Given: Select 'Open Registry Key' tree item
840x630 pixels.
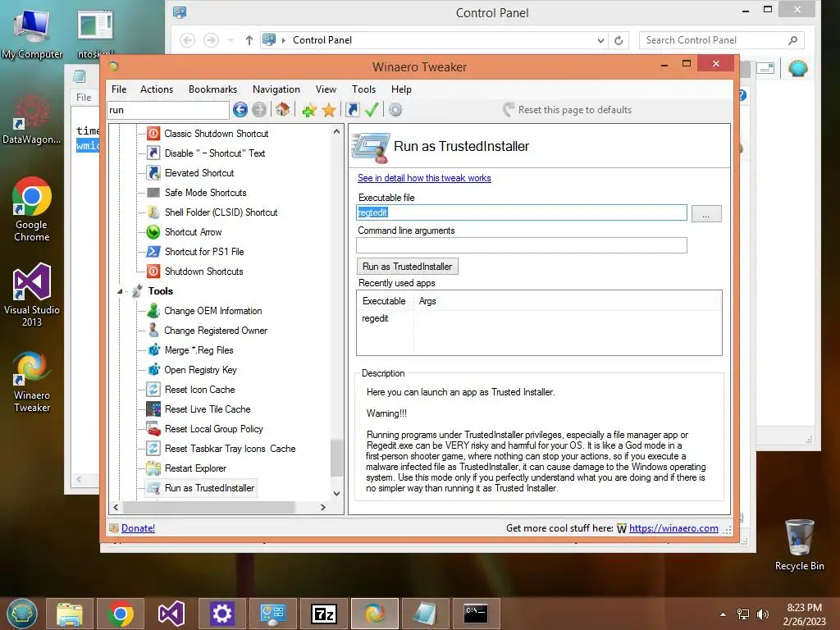Looking at the screenshot, I should coord(201,370).
